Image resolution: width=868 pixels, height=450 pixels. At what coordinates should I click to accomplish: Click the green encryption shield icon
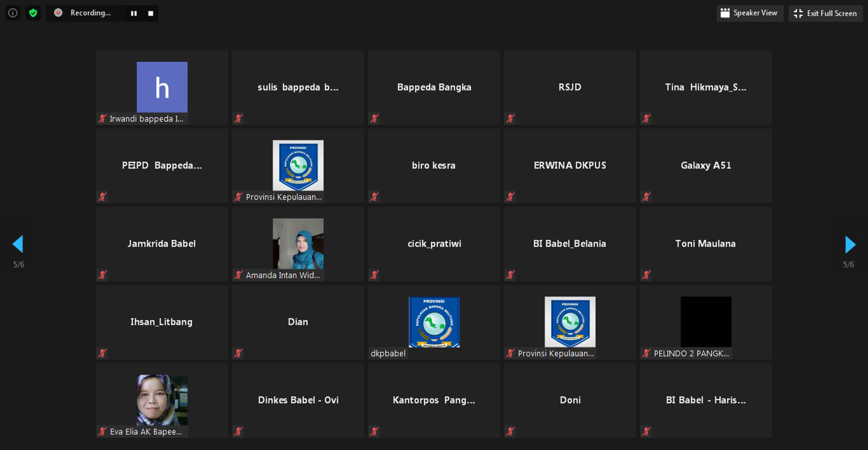(33, 13)
